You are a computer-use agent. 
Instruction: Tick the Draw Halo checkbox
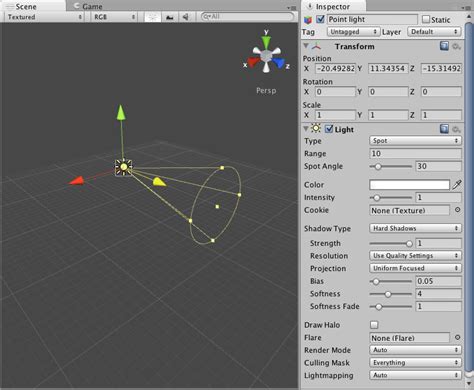tap(374, 325)
